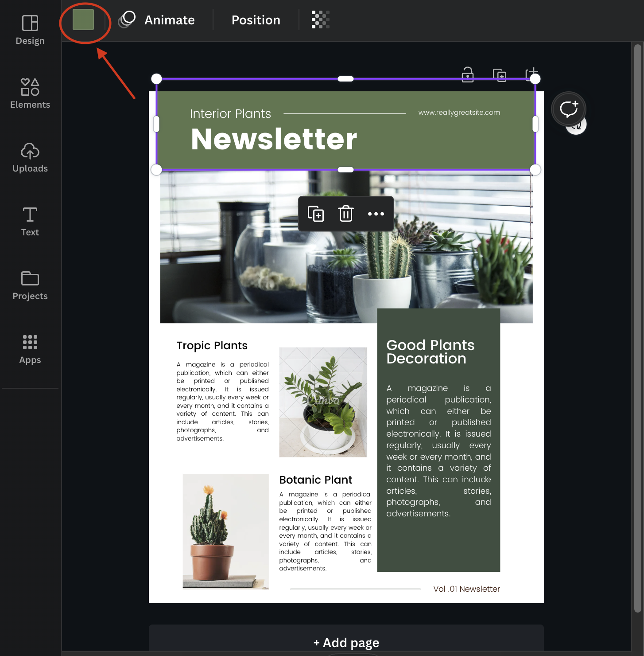Open the transparency checkerboard control

(x=321, y=20)
